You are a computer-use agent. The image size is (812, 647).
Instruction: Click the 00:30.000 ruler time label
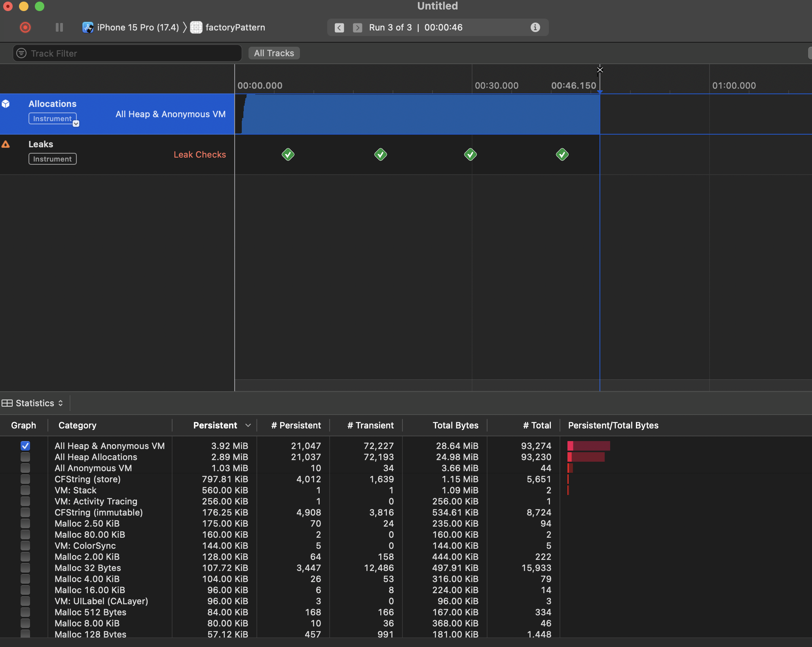497,86
